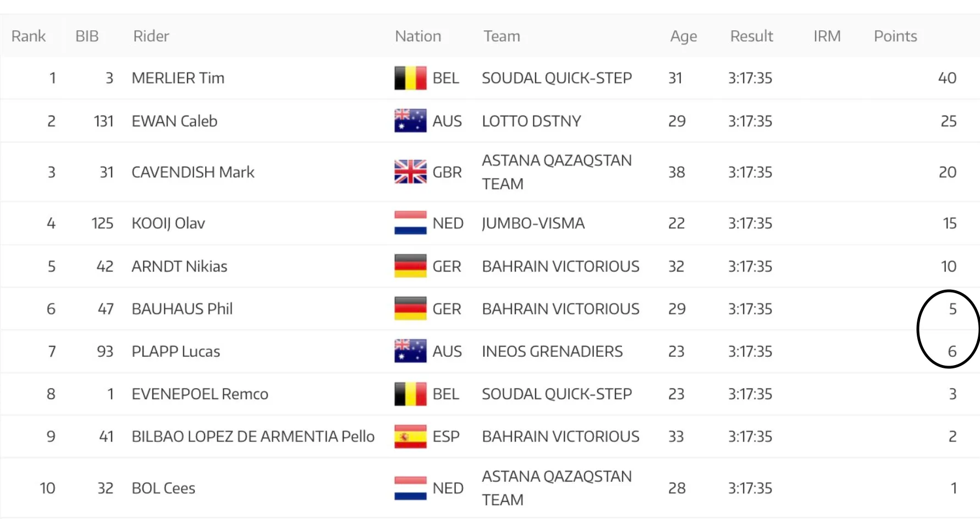Select the Nation column header
The height and width of the screenshot is (519, 980).
[x=418, y=36]
